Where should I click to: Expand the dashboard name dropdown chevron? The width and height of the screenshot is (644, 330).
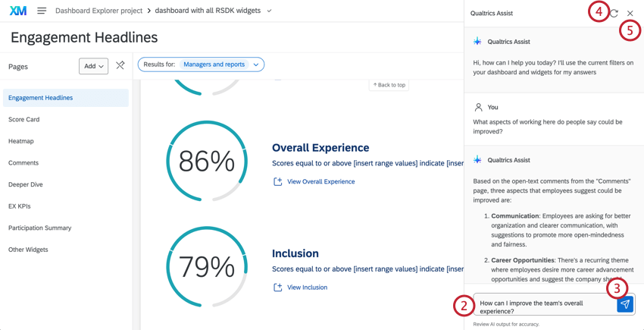tap(269, 11)
